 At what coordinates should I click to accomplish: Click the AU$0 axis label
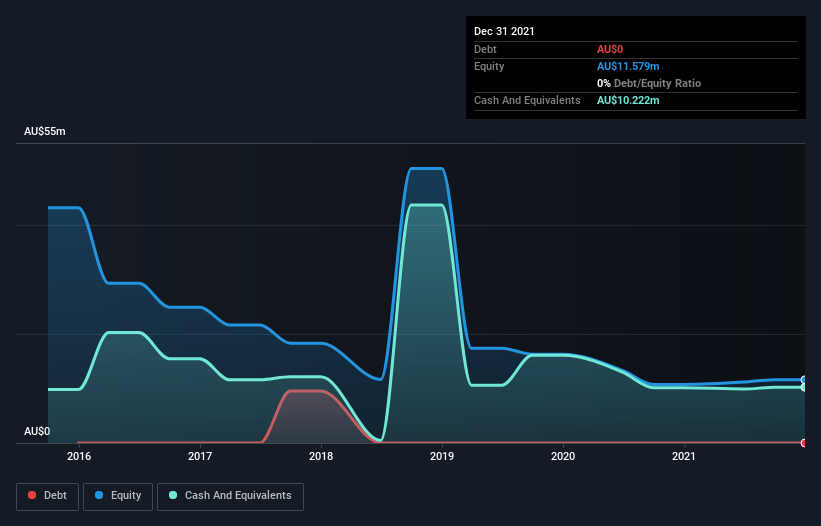pyautogui.click(x=37, y=431)
